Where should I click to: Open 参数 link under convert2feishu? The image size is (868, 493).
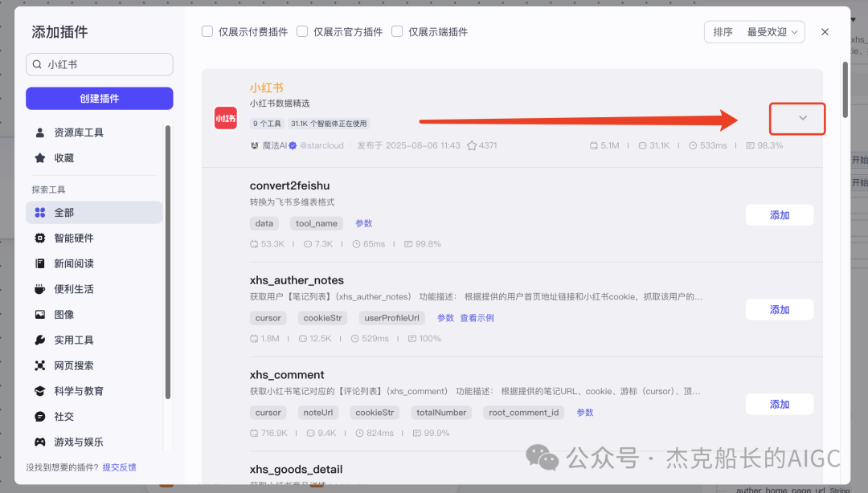click(x=364, y=223)
